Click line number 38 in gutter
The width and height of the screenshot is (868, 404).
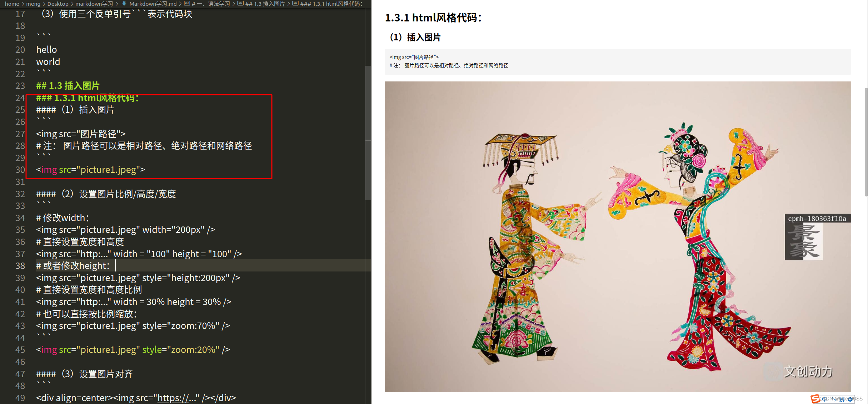click(20, 266)
